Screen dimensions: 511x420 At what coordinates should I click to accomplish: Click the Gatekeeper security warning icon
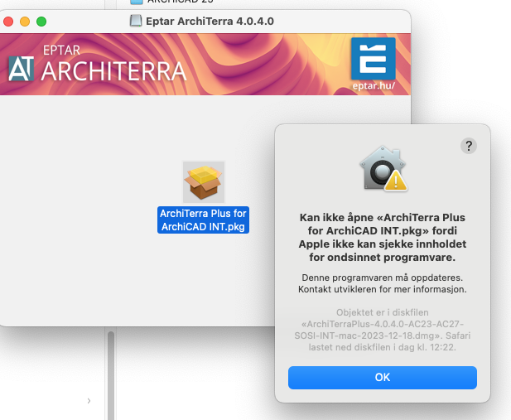click(x=382, y=171)
